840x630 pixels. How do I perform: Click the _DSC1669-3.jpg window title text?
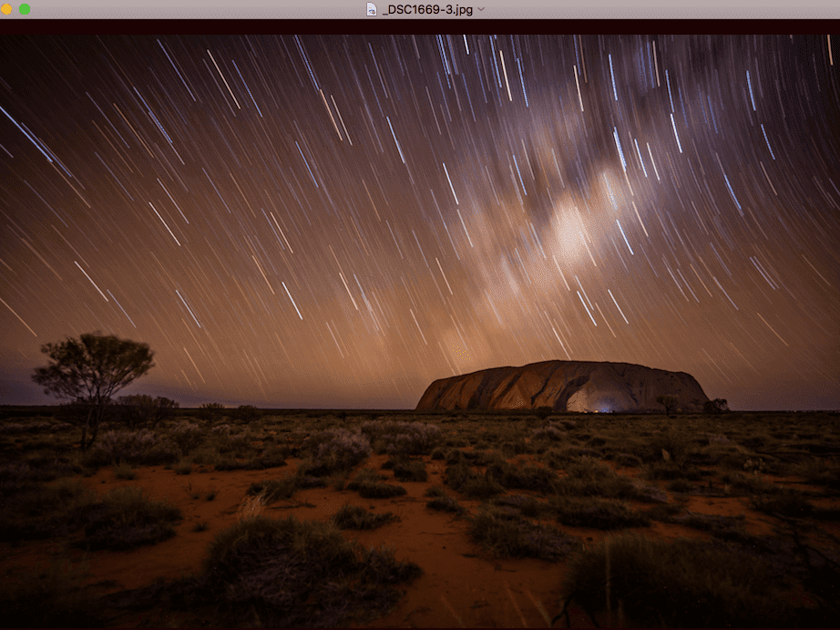point(428,9)
